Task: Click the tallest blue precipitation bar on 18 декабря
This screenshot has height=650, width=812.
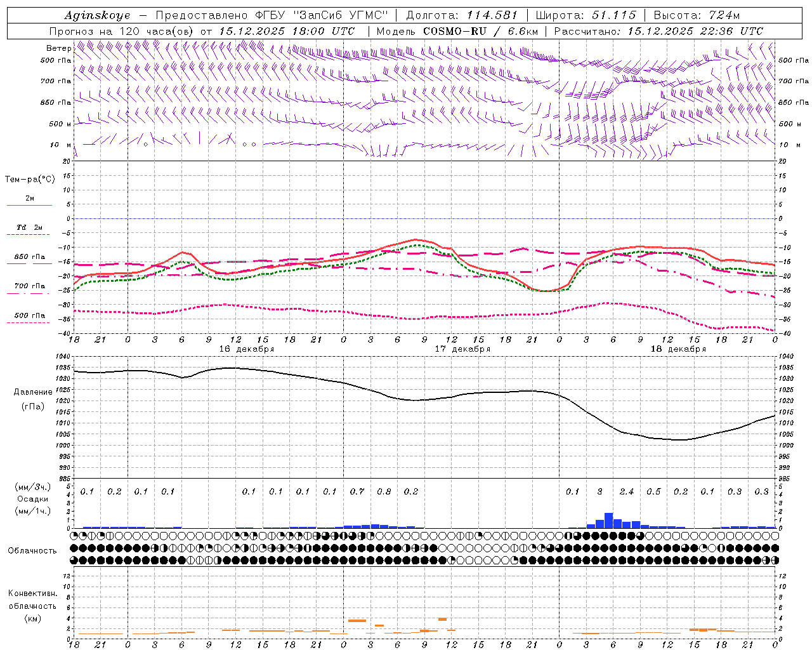Action: click(608, 521)
